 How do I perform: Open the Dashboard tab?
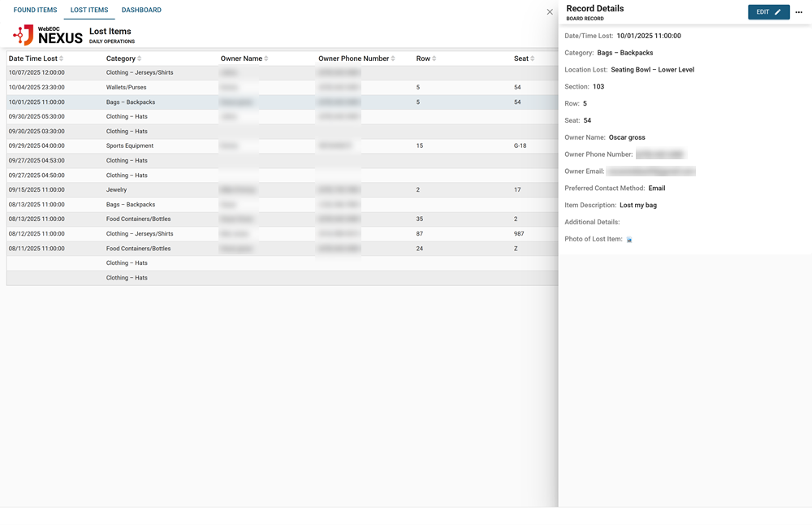141,10
